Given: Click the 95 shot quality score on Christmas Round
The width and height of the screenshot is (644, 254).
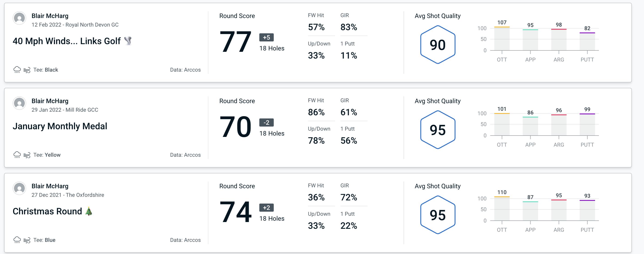Looking at the screenshot, I should pyautogui.click(x=437, y=213).
